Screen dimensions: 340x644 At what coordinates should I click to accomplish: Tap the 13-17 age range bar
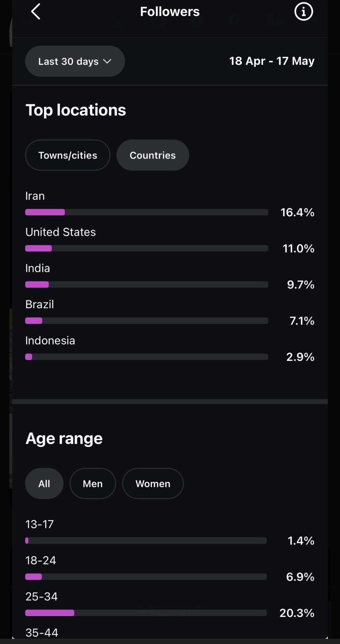[146, 541]
